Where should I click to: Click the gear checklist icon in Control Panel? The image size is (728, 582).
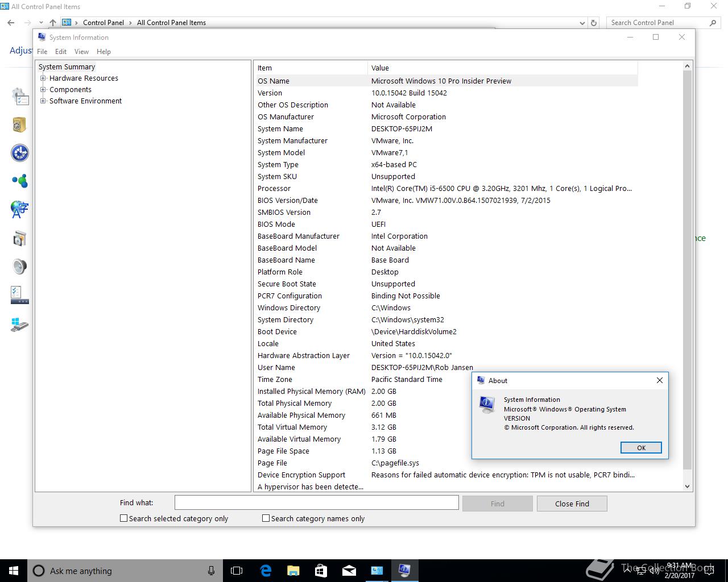point(19,97)
